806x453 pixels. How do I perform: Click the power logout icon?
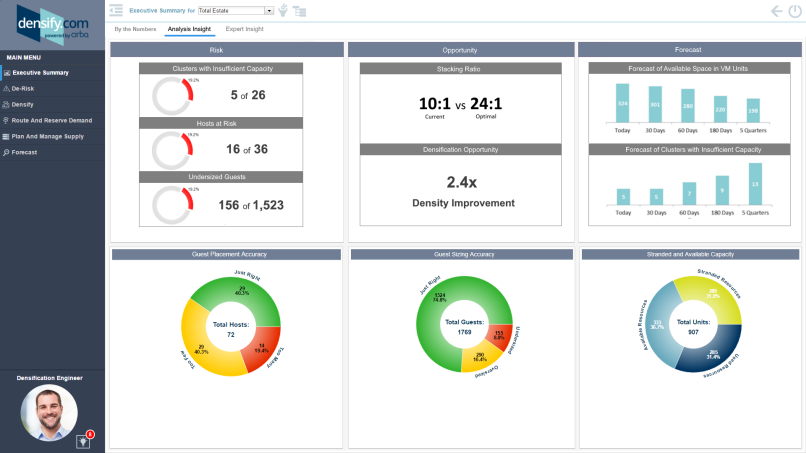point(795,11)
